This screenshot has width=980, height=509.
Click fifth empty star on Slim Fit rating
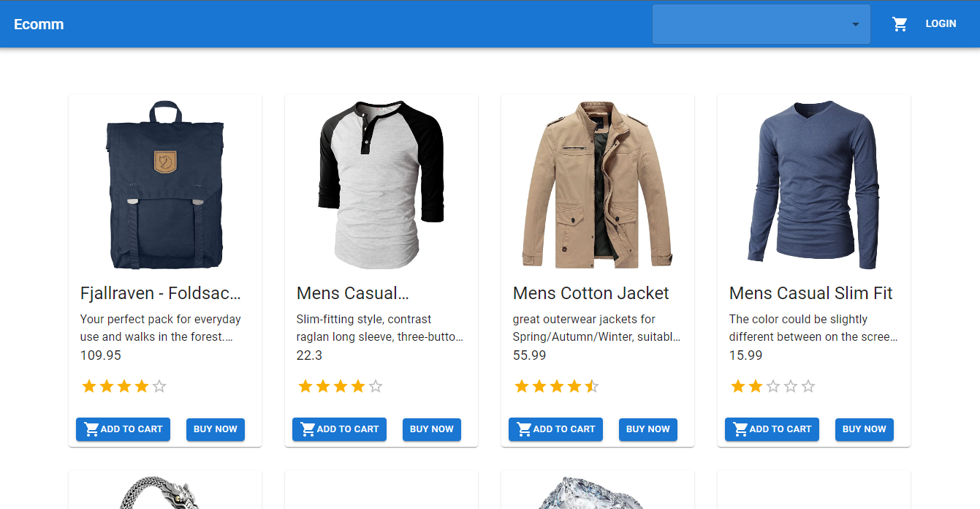(x=808, y=386)
